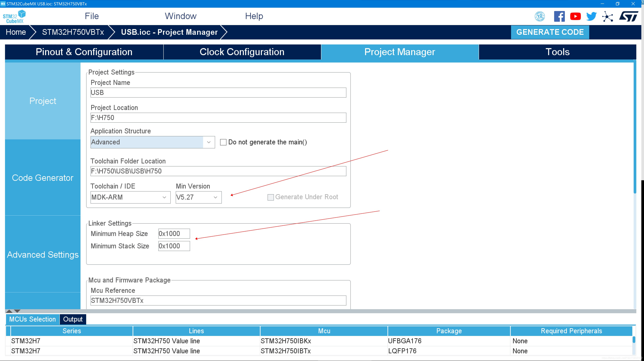Check Do not generate the main()

pyautogui.click(x=223, y=142)
